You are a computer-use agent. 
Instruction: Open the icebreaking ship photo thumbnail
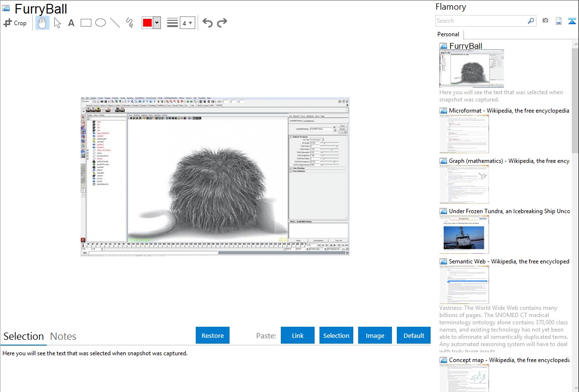pyautogui.click(x=464, y=234)
